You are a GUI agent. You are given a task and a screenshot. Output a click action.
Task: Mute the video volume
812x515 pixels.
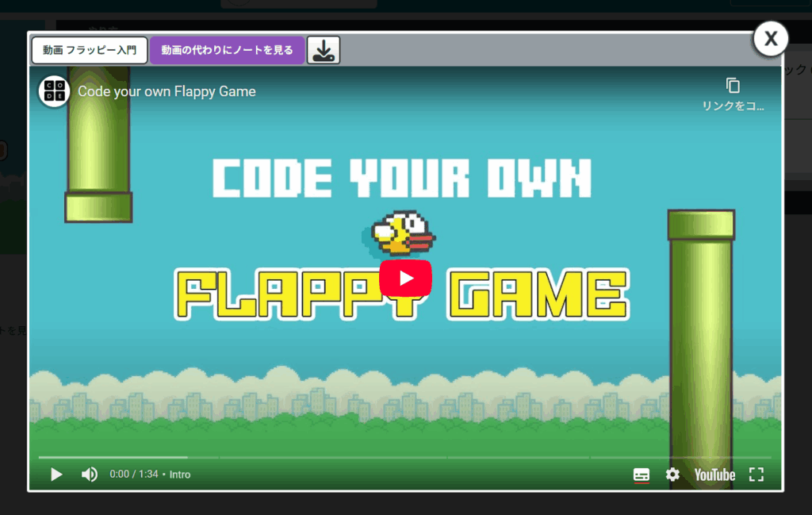point(89,474)
